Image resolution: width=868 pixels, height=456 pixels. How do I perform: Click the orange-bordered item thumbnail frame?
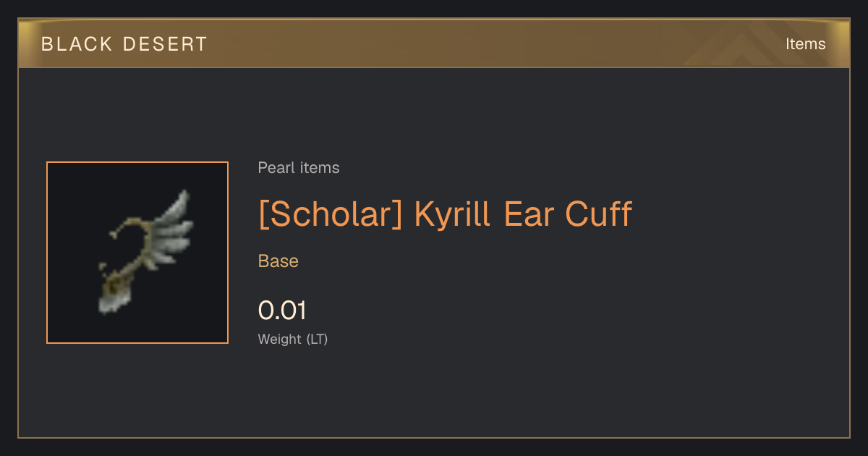(x=137, y=253)
